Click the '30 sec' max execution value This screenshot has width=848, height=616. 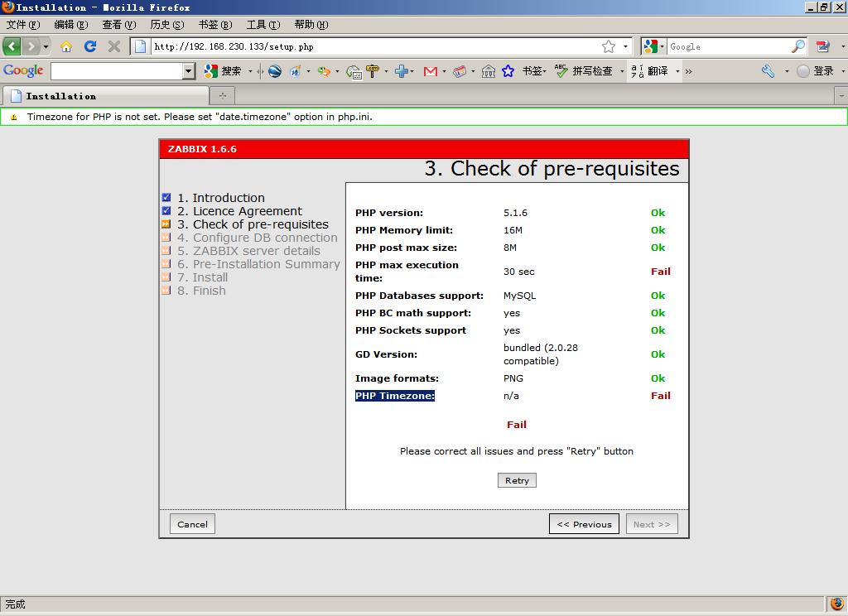tap(518, 272)
